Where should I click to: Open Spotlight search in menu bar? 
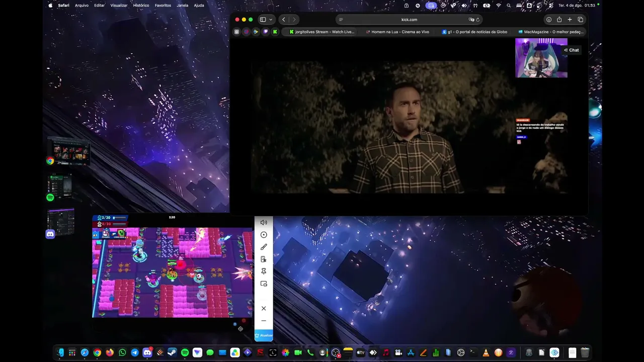(509, 5)
